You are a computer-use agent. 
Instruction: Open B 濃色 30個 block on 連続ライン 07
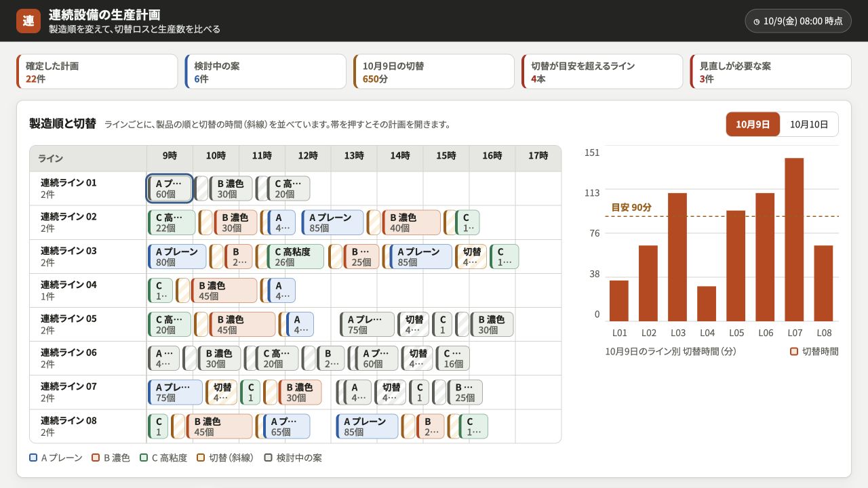pos(300,392)
